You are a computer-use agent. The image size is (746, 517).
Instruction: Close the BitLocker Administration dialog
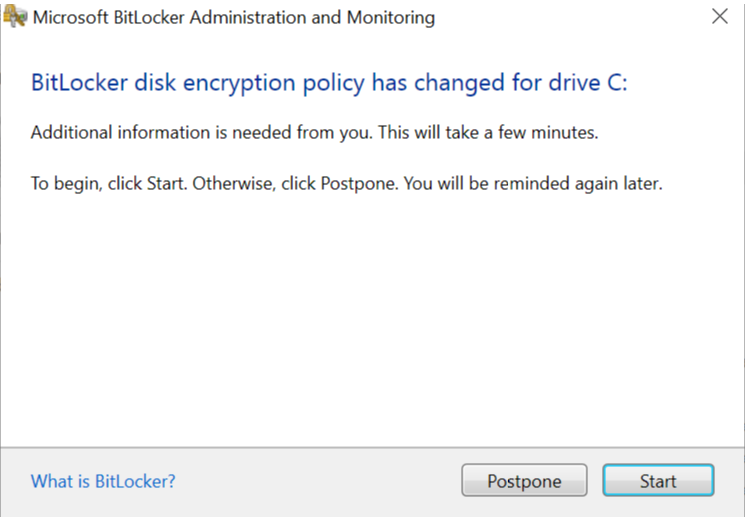pyautogui.click(x=718, y=17)
